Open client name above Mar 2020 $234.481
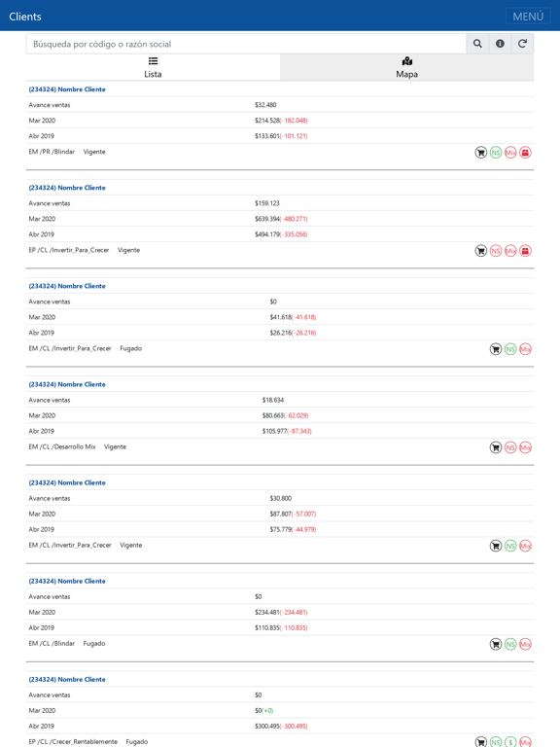560x747 pixels. (x=67, y=582)
